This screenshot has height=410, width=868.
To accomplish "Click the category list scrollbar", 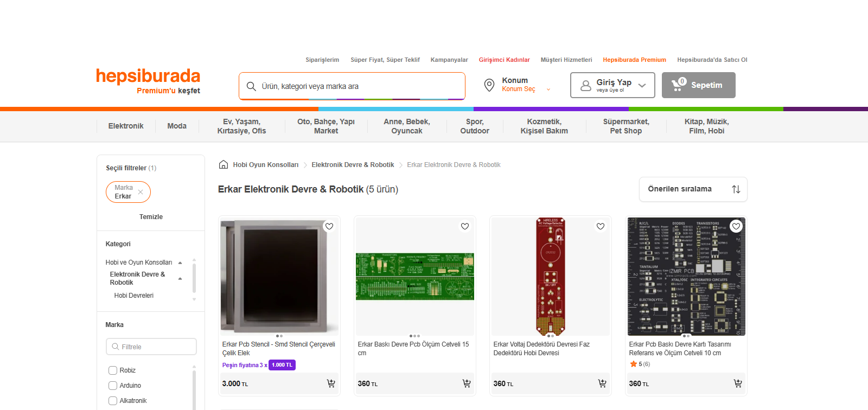I will click(194, 279).
